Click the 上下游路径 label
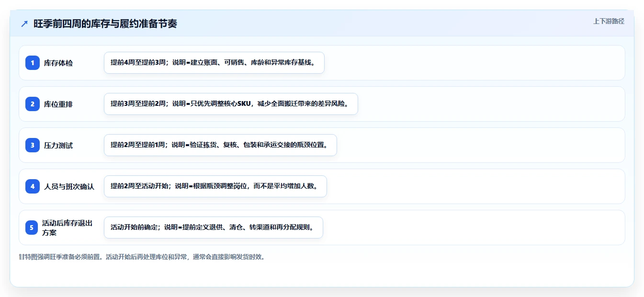This screenshot has width=644, height=297. [609, 21]
